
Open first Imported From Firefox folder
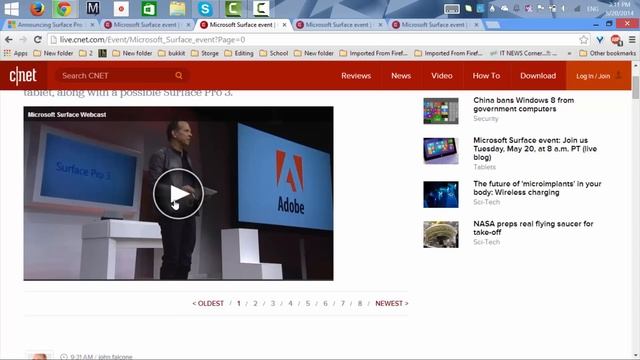coord(373,53)
